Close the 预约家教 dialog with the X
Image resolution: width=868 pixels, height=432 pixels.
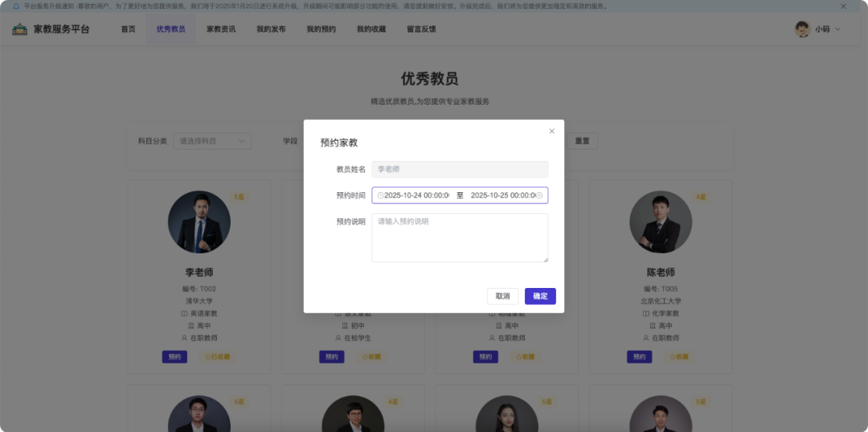pyautogui.click(x=551, y=131)
